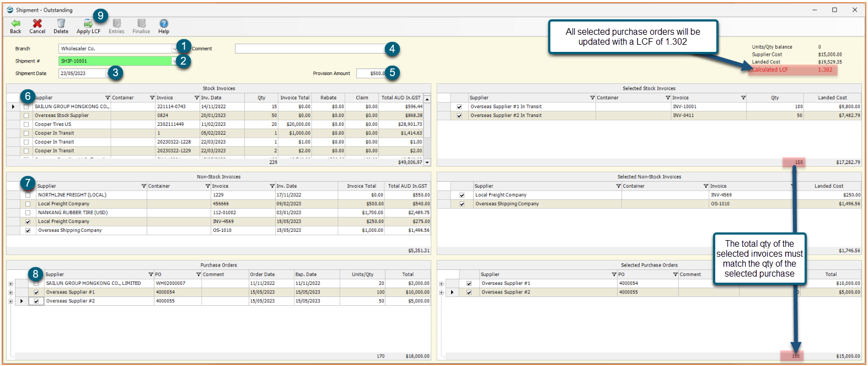This screenshot has width=868, height=366.
Task: Tick the Cooper Tires US invoice checkbox
Action: pyautogui.click(x=26, y=124)
